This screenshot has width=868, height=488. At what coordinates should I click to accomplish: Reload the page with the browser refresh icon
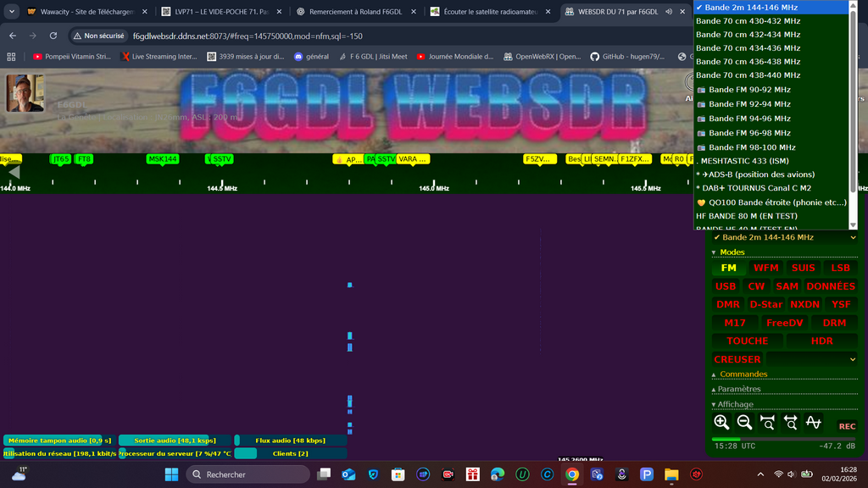[53, 36]
